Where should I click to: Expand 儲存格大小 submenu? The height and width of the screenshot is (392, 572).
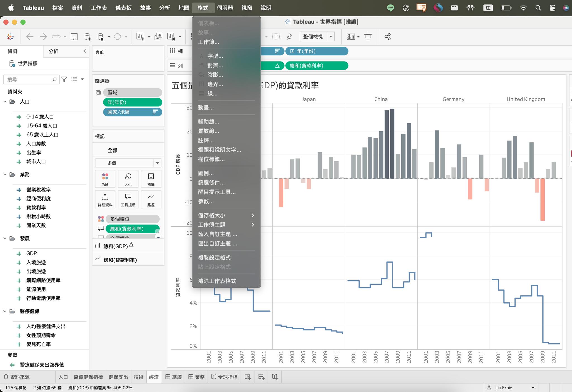226,215
